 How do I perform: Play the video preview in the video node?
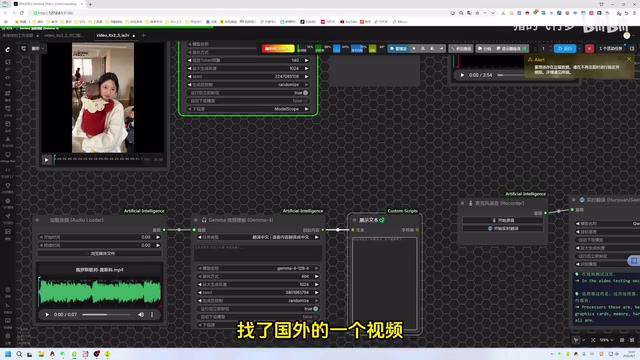click(46, 160)
